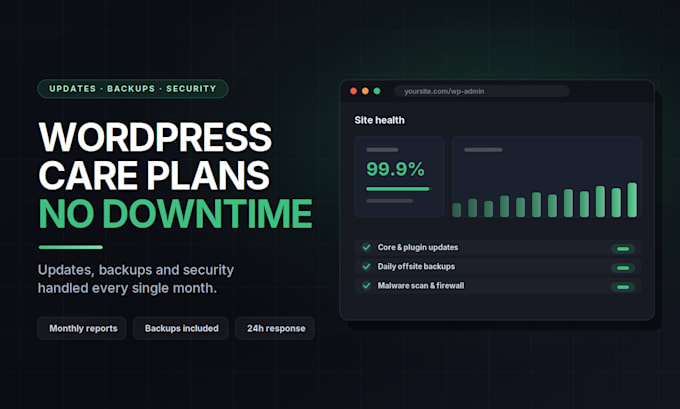The image size is (680, 409).
Task: Click the Backups included badge
Action: pos(181,328)
